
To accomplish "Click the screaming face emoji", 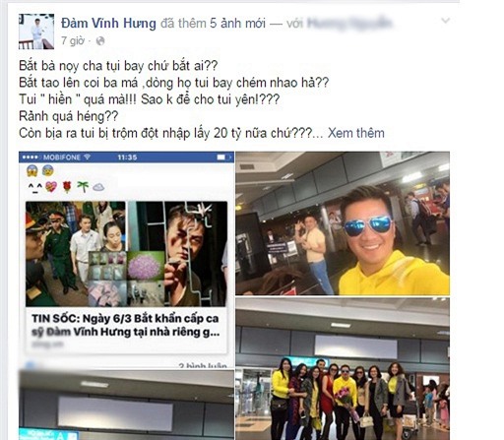I will (32, 170).
